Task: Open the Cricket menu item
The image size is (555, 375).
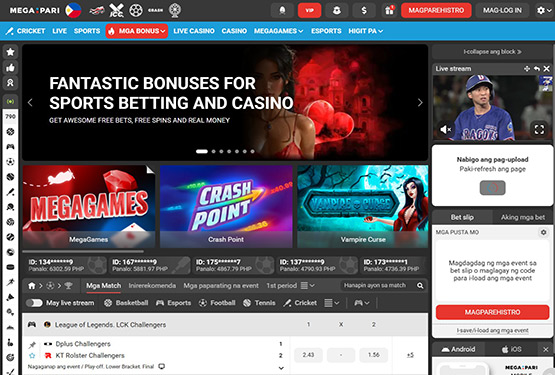Action: 25,31
